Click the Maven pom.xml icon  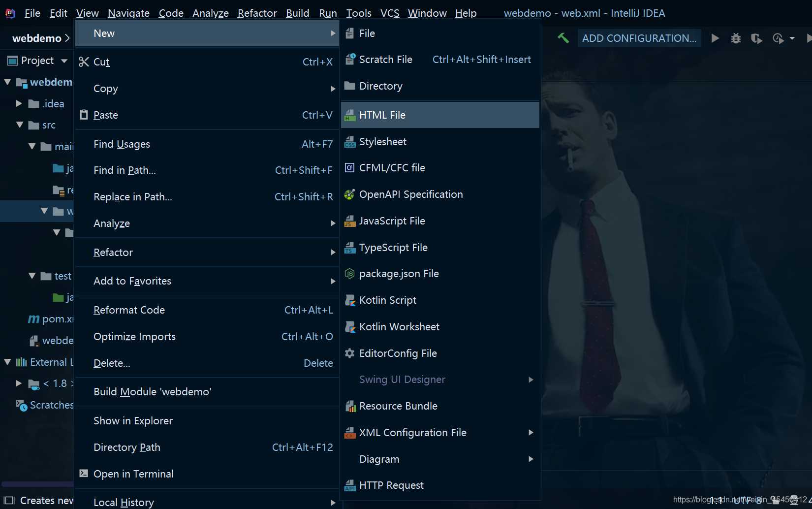pos(33,318)
